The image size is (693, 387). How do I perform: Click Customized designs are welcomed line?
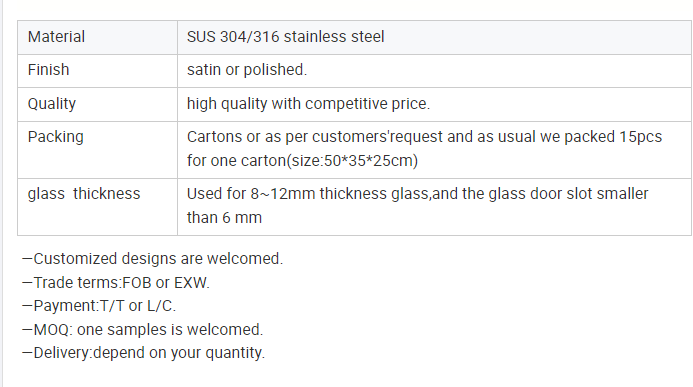click(x=152, y=259)
